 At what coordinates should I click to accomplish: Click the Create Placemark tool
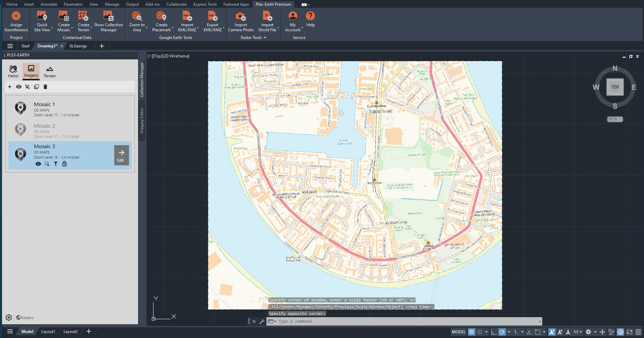point(162,22)
